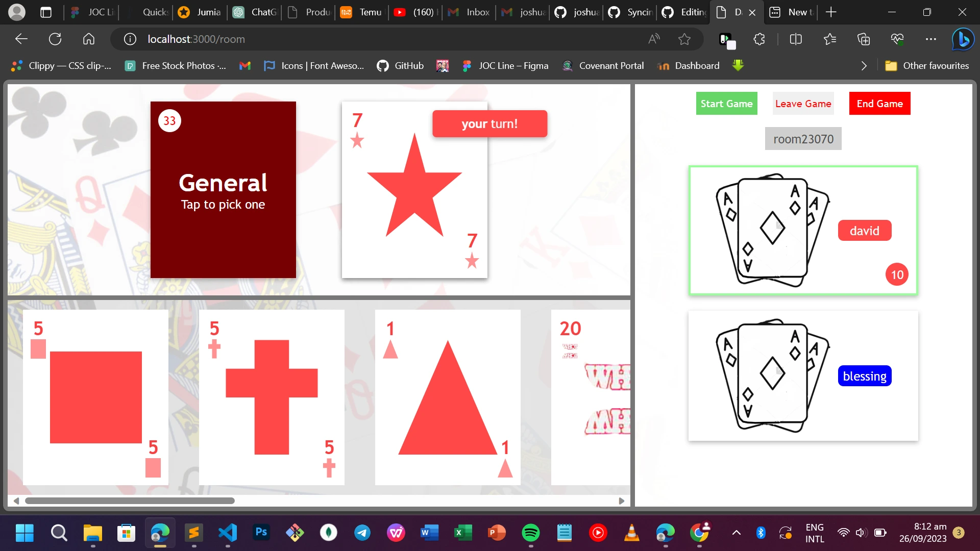This screenshot has width=980, height=551.
Task: Launch Spotify from the taskbar
Action: [530, 533]
